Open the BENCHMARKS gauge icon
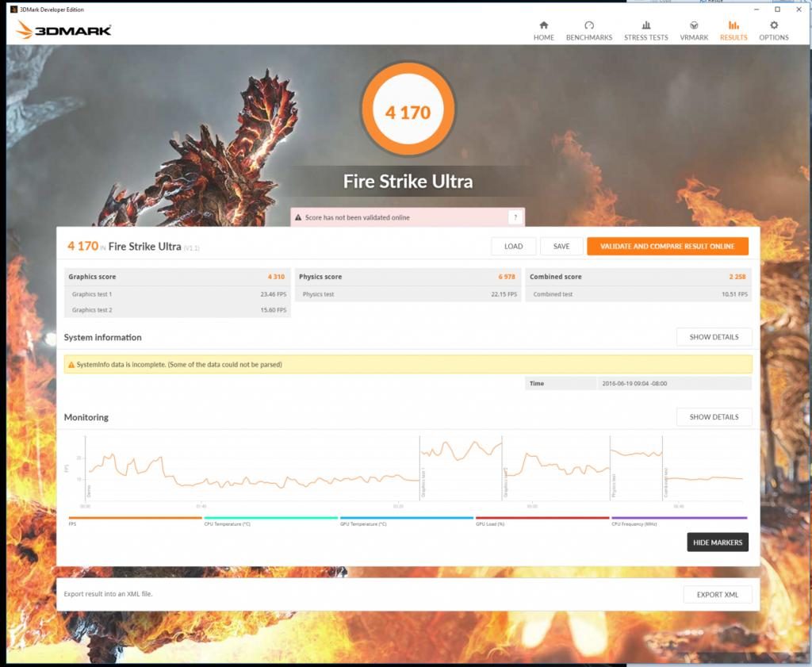Image resolution: width=812 pixels, height=667 pixels. click(589, 25)
